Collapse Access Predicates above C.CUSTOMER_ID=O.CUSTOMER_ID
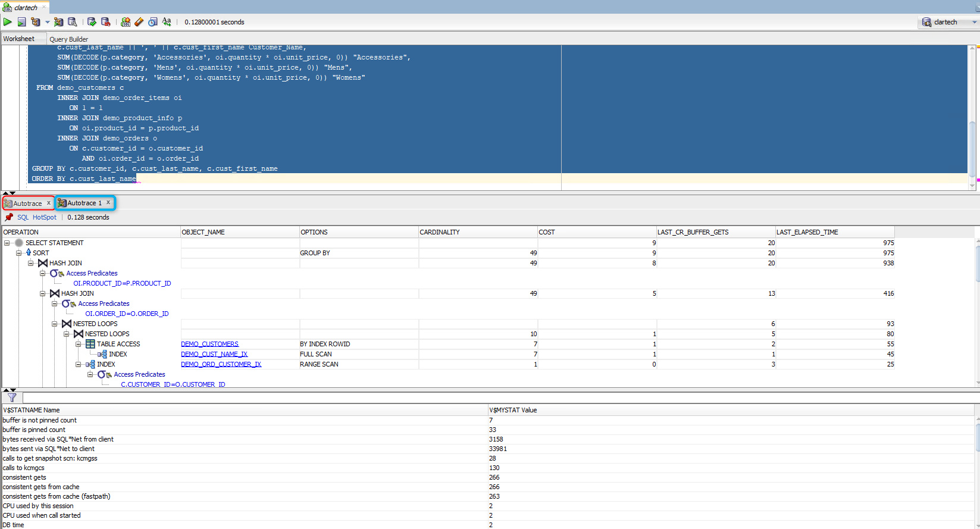This screenshot has width=980, height=529. 90,374
